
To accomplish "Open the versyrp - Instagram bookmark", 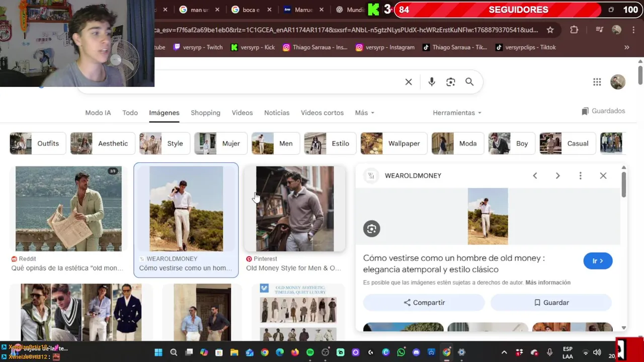I will click(385, 47).
